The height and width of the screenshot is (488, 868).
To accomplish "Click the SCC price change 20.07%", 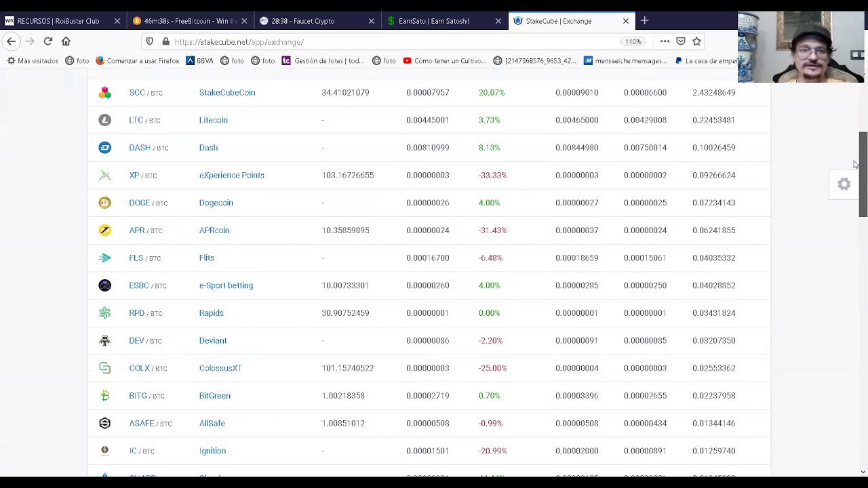I will [x=492, y=92].
